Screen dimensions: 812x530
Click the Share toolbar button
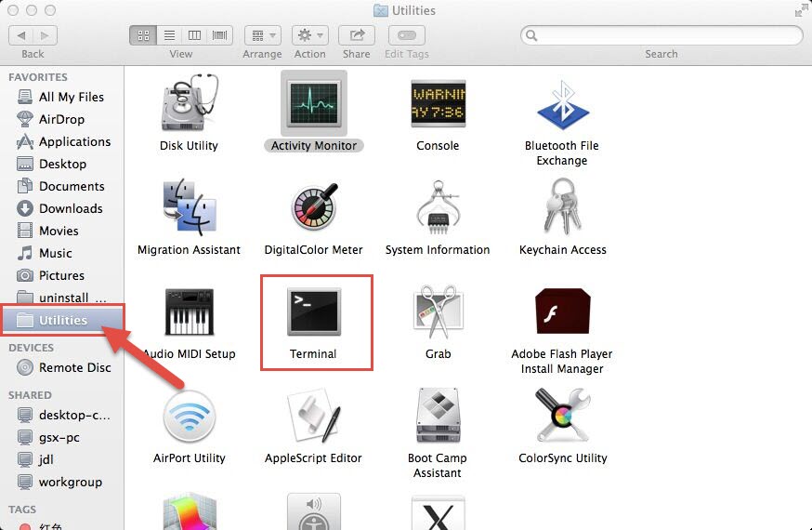tap(356, 35)
